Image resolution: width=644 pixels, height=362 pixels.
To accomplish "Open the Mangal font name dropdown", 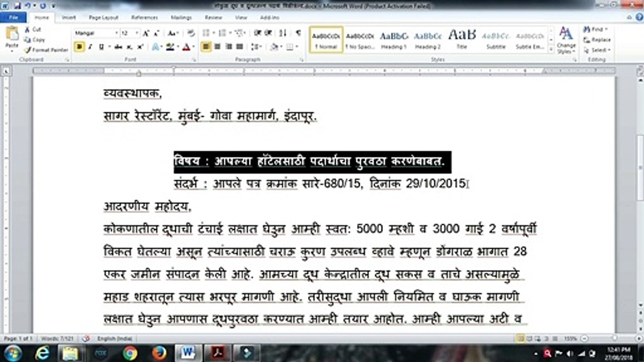I will (116, 33).
